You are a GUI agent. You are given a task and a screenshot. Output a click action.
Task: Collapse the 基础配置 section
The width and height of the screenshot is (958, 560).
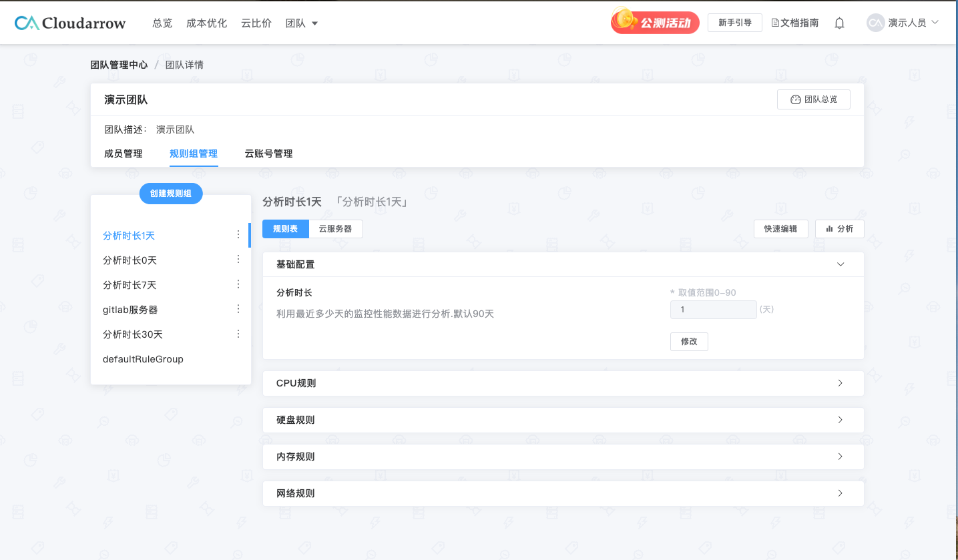click(x=840, y=264)
